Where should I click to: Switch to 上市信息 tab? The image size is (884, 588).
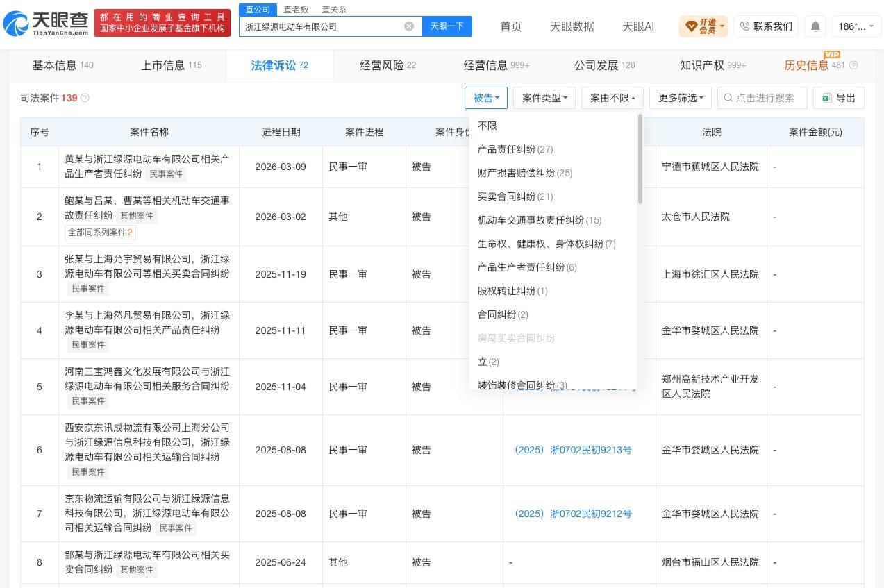(172, 65)
